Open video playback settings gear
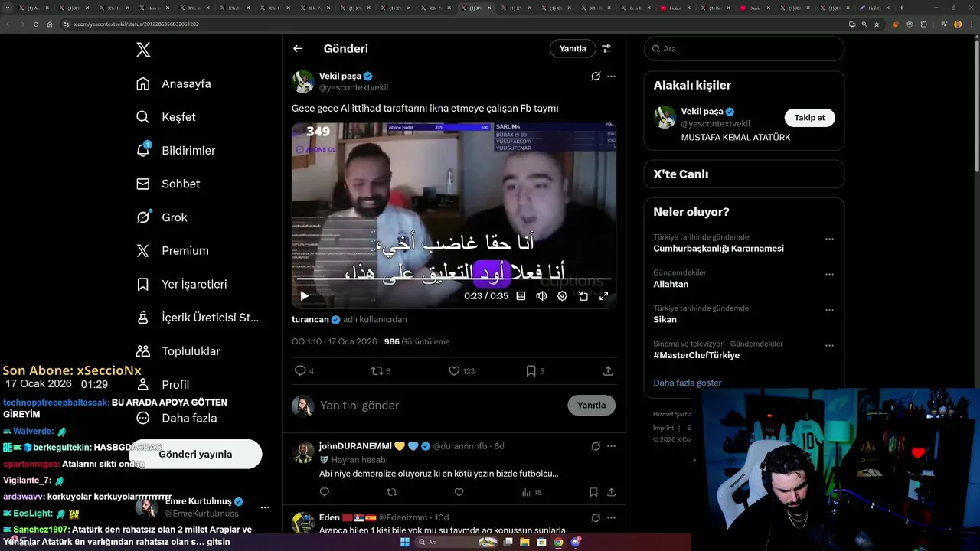This screenshot has height=551, width=980. [x=562, y=295]
